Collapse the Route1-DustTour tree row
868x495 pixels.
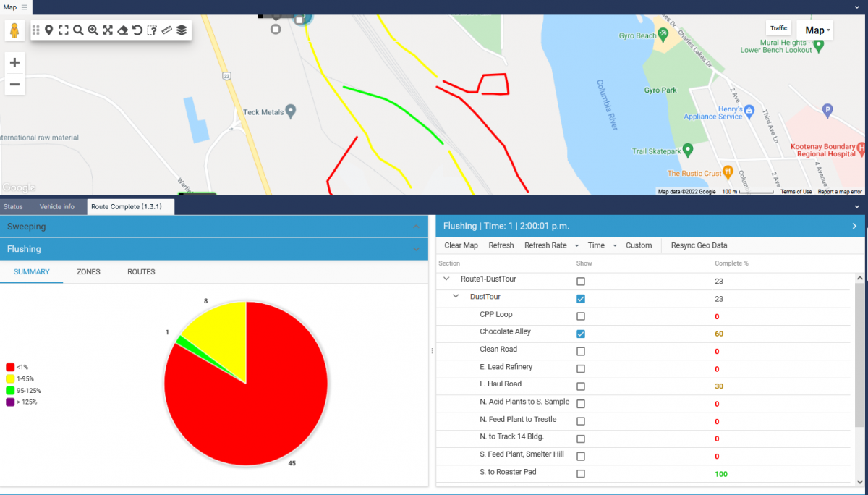(x=446, y=279)
